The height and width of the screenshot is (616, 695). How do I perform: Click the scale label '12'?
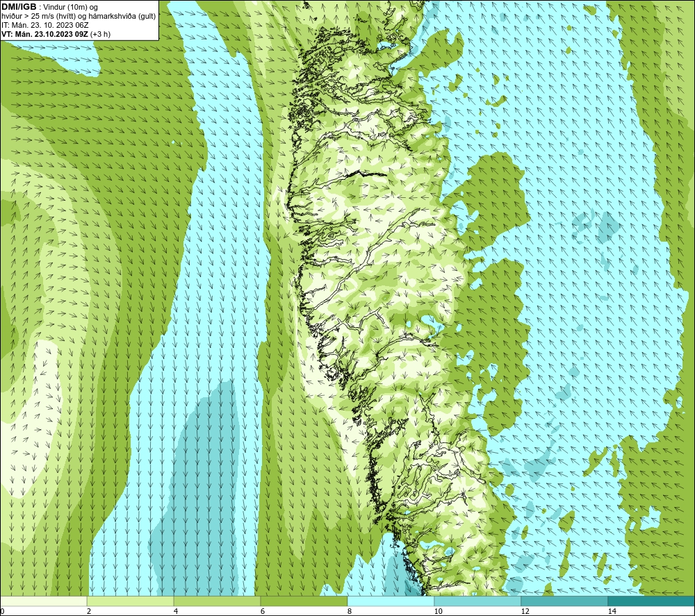[525, 611]
